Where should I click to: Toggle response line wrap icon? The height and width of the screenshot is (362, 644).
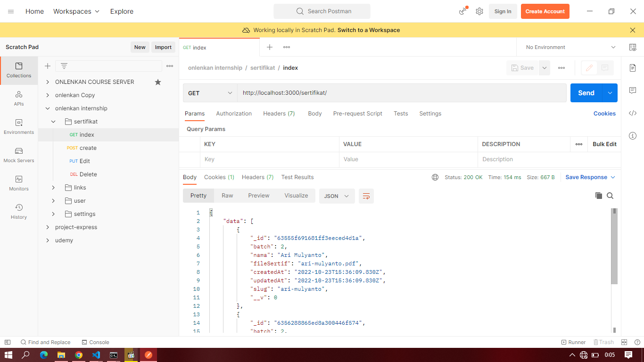coord(366,196)
